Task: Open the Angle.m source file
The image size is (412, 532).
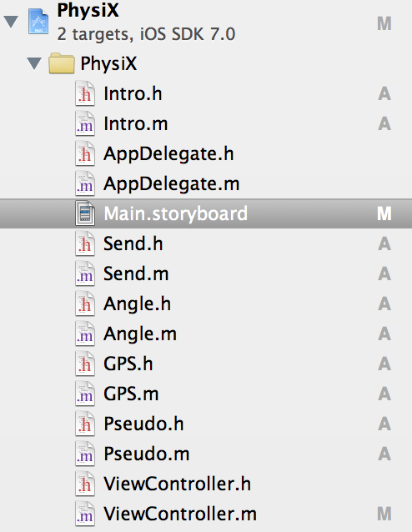Action: tap(140, 334)
